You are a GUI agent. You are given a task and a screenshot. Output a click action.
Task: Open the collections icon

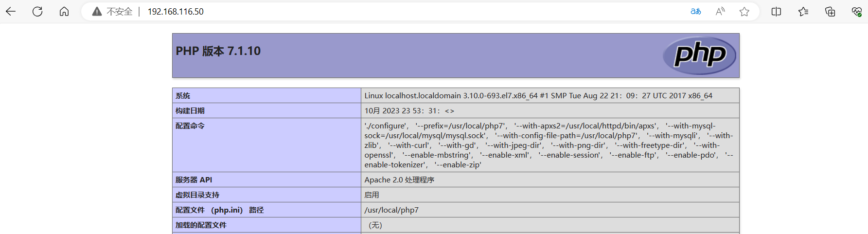(x=830, y=12)
